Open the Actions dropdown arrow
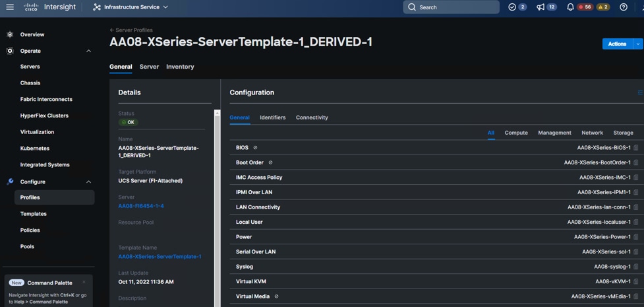Screen dimensions: 644x307 (x=638, y=44)
